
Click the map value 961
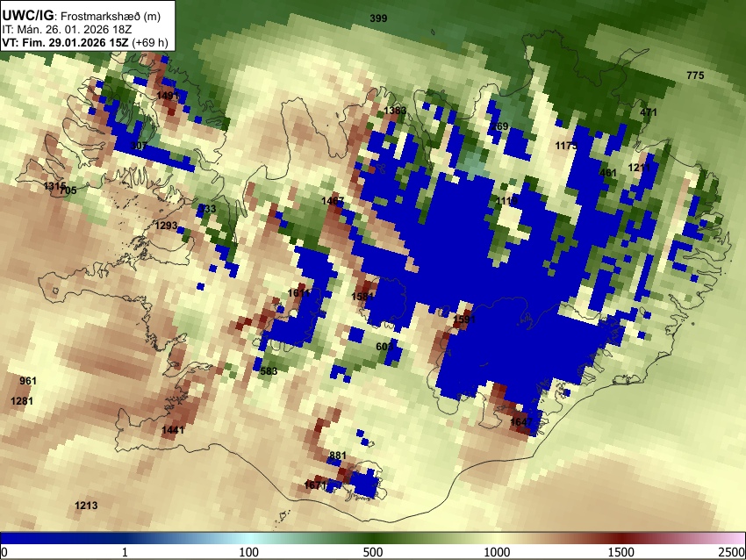pyautogui.click(x=28, y=381)
